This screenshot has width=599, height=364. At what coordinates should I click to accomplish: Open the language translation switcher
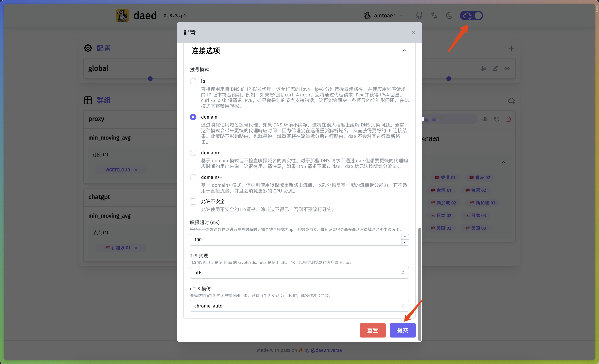coord(434,16)
